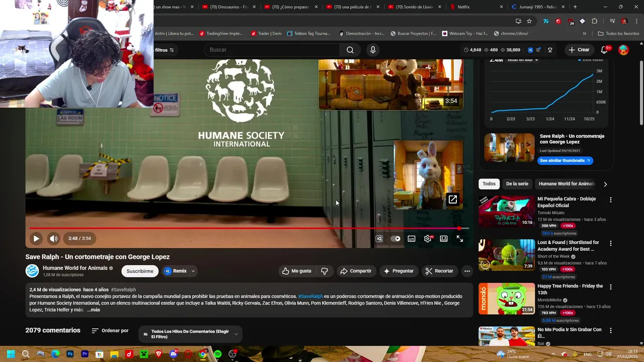Click the Compartir share button
Viewport: 644px width, 362px height.
pos(356,271)
